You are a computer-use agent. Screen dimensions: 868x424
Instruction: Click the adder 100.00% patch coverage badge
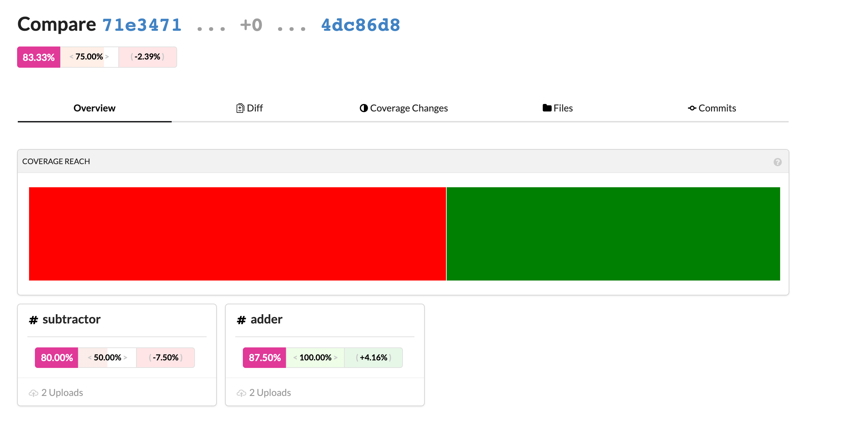coord(315,358)
